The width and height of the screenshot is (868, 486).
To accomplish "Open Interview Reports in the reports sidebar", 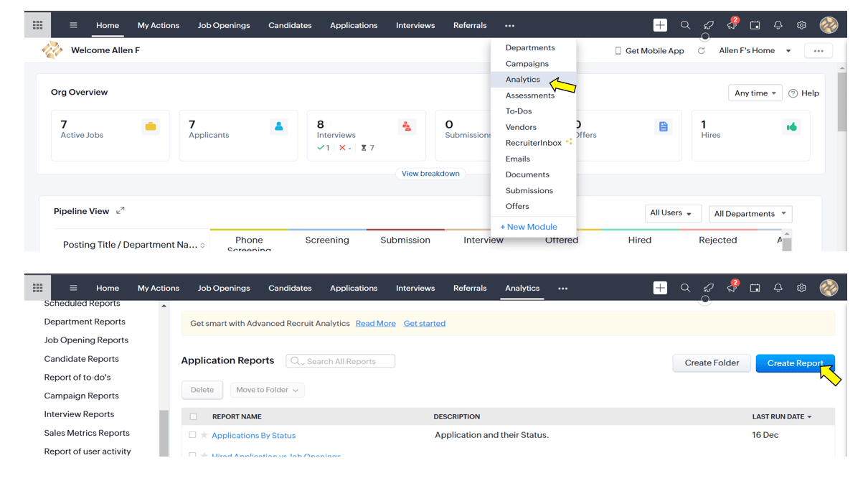I will tap(79, 414).
